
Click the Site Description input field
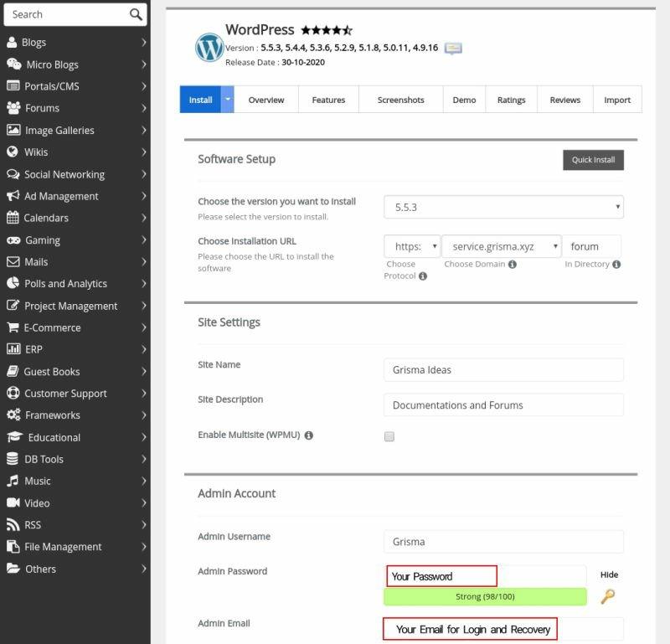coord(503,404)
